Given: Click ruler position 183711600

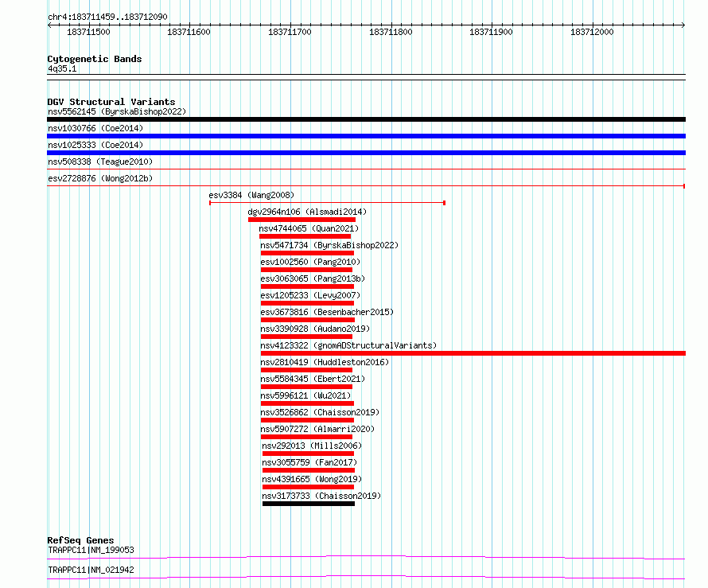Looking at the screenshot, I should coord(189,32).
